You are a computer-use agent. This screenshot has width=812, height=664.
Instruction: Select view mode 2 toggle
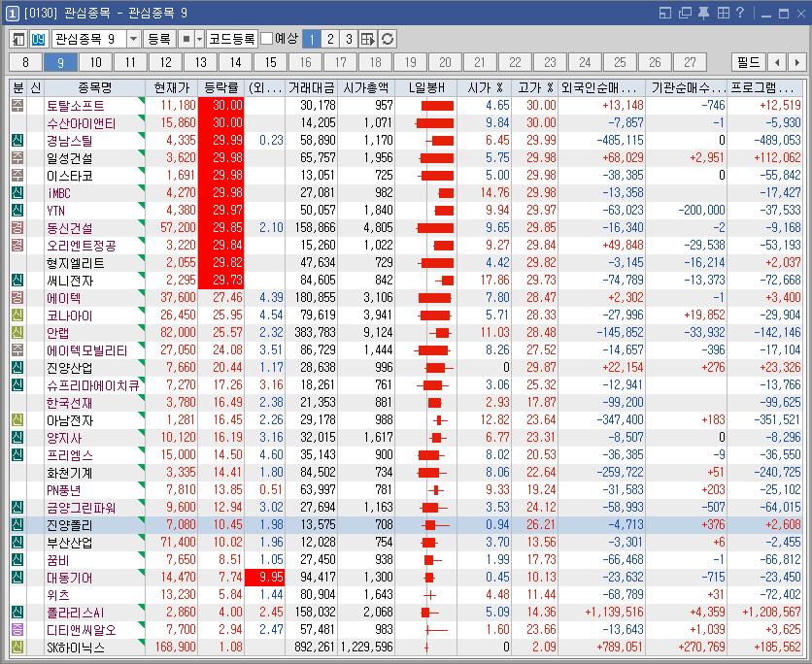click(x=330, y=40)
